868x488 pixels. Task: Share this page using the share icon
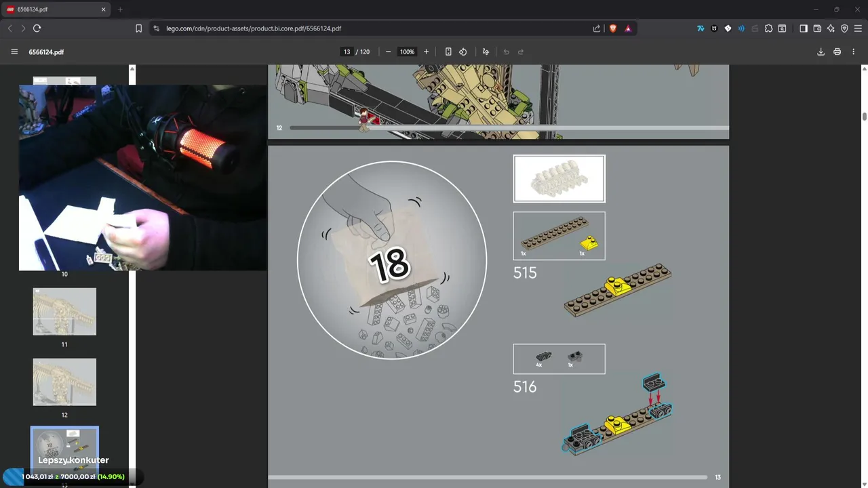[x=597, y=28]
